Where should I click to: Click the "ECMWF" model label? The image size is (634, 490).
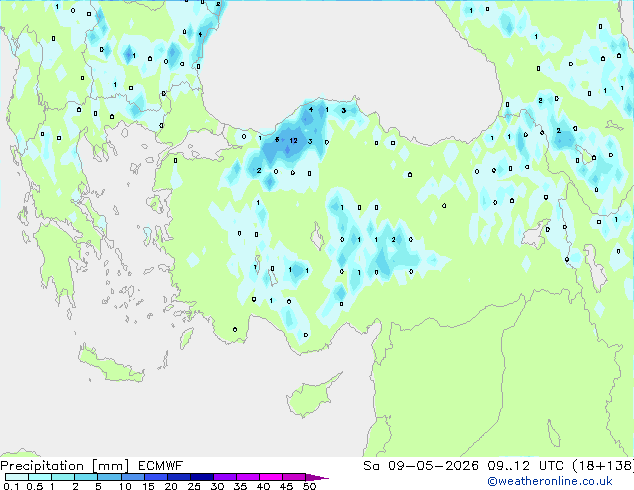161,466
